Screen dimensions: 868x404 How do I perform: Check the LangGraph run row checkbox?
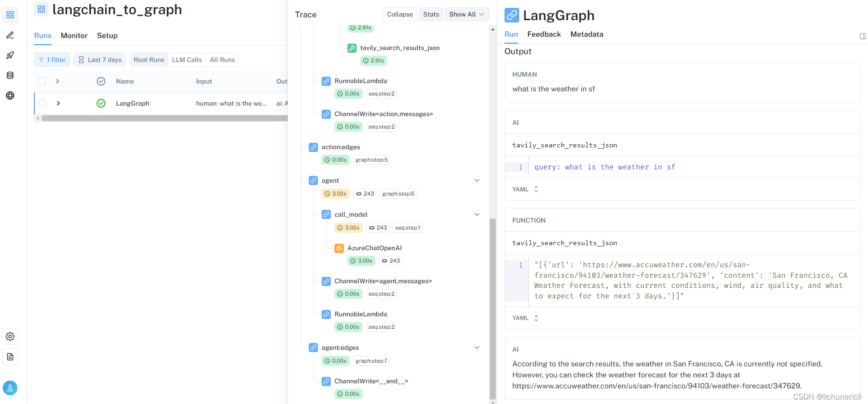coord(42,103)
